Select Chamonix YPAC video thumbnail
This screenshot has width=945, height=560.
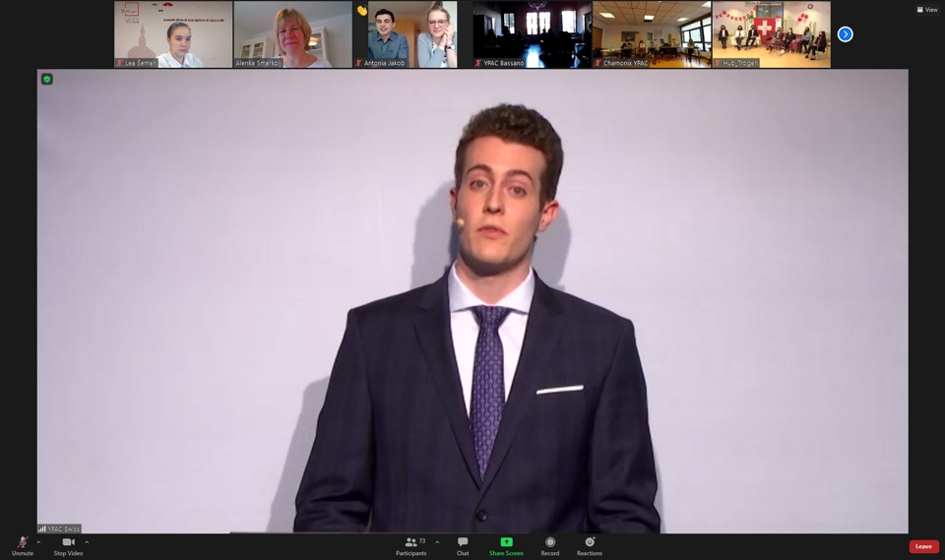pyautogui.click(x=652, y=34)
